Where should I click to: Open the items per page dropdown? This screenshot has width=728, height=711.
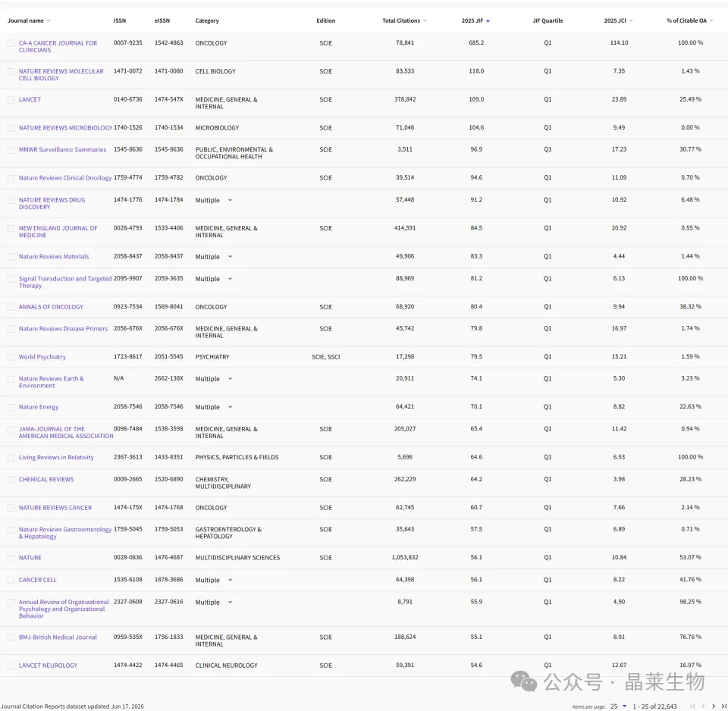pos(619,706)
